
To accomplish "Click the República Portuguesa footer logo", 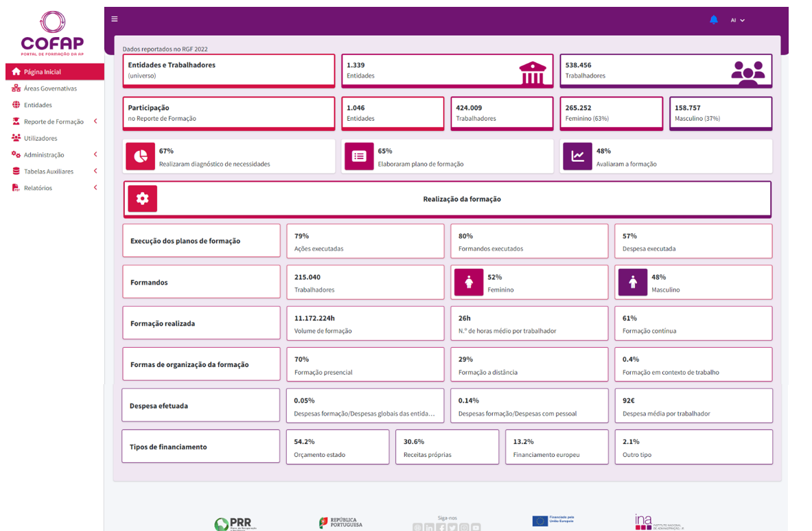I will tap(340, 523).
